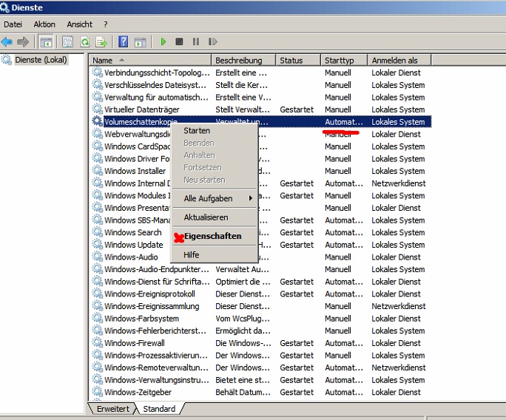Select Windows-Fehlerberichterst... service
Screen dimensions: 506x420
155,331
